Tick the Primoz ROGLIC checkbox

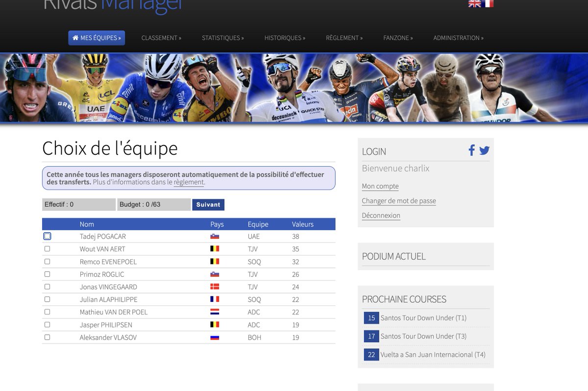[47, 274]
